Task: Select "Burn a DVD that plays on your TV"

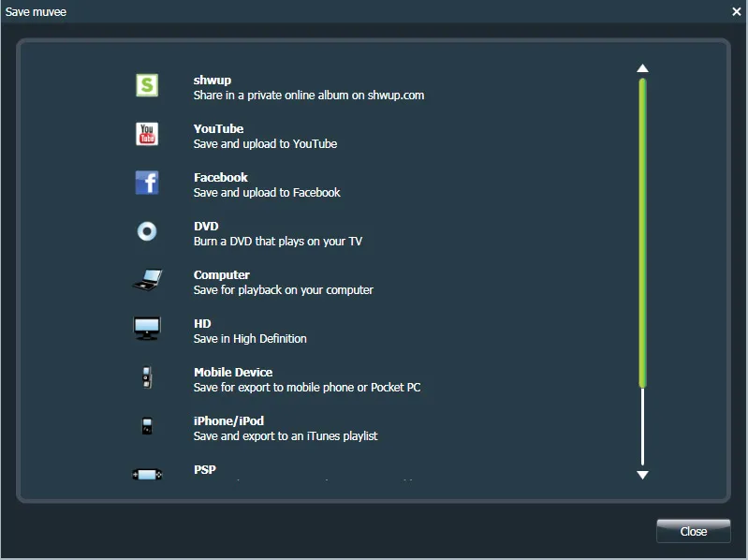Action: (x=278, y=242)
